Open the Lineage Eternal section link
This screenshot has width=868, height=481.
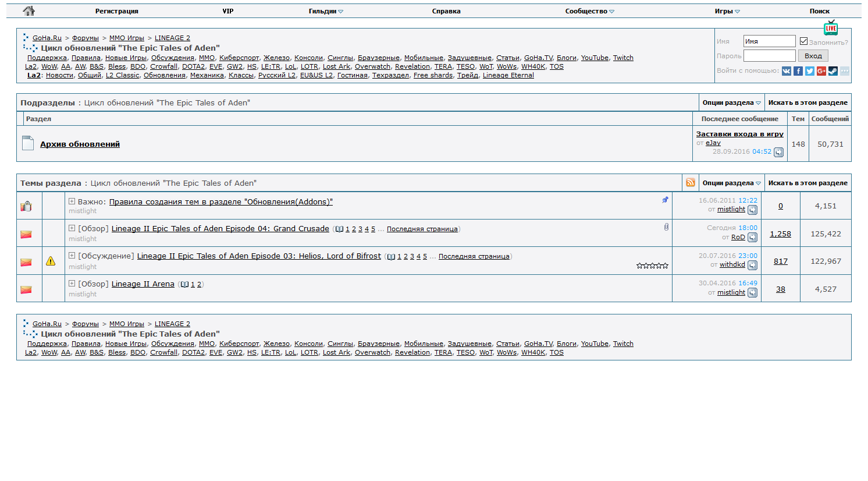508,75
